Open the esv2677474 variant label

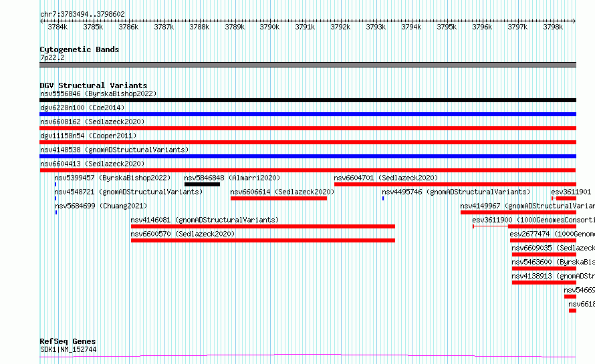click(x=552, y=234)
